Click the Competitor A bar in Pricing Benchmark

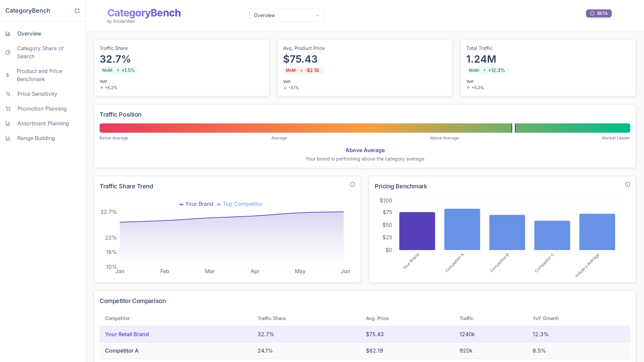point(462,229)
